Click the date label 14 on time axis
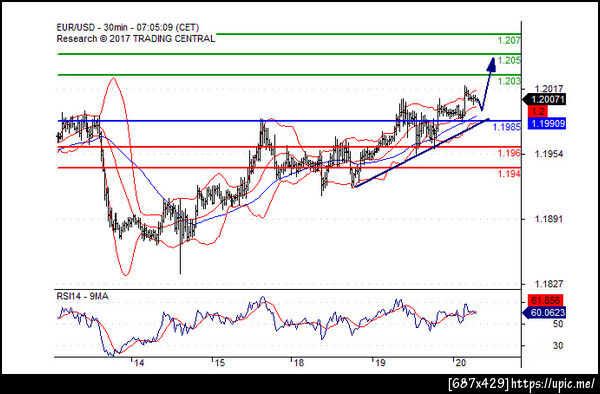Viewport: 600px width, 394px height. [139, 363]
